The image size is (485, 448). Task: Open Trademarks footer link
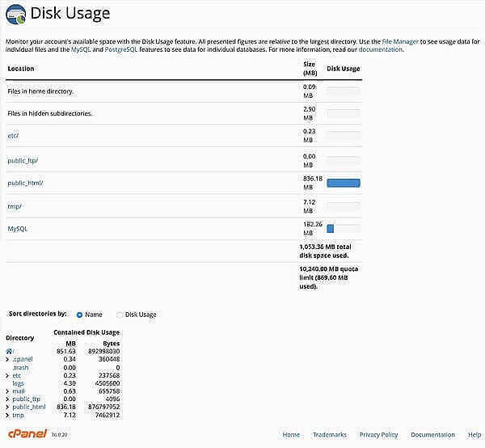click(330, 435)
